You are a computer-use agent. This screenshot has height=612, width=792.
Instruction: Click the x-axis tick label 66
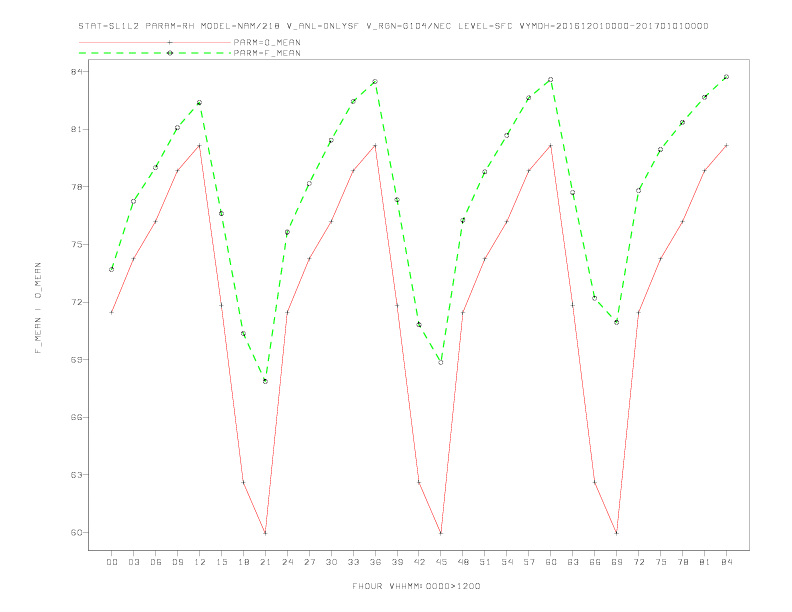click(595, 562)
